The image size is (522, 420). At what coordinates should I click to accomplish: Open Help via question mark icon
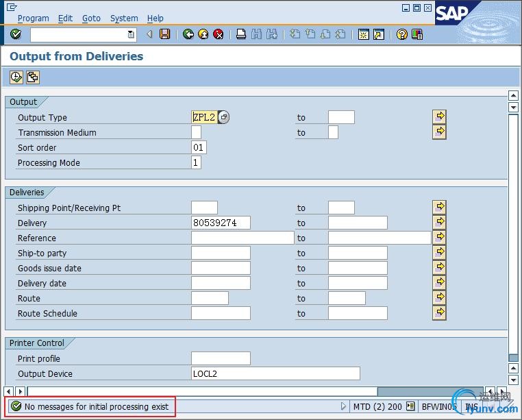coord(402,34)
